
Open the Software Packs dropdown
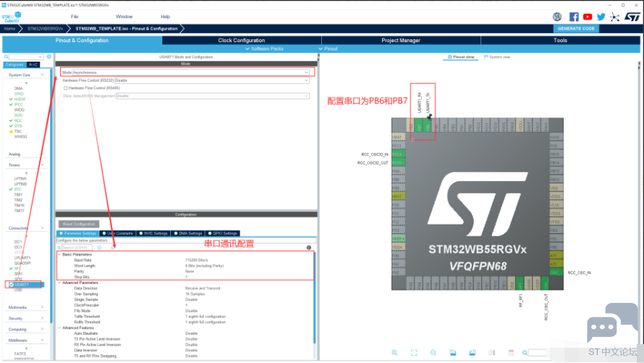coord(265,49)
